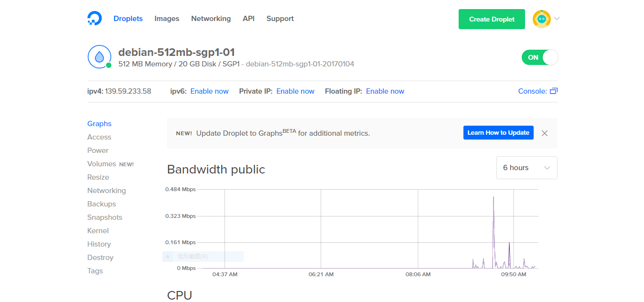
Task: Click the Create Droplet button
Action: tap(492, 19)
